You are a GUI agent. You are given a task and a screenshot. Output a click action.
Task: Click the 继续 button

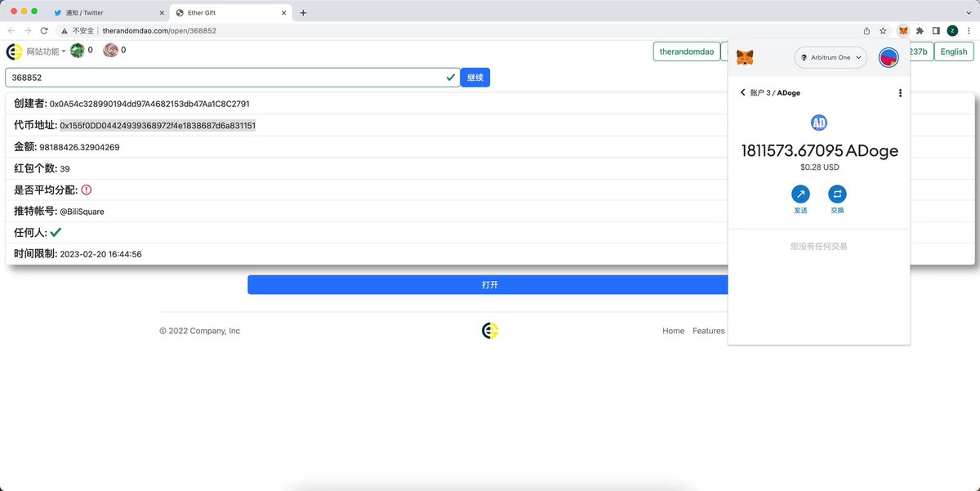click(475, 78)
